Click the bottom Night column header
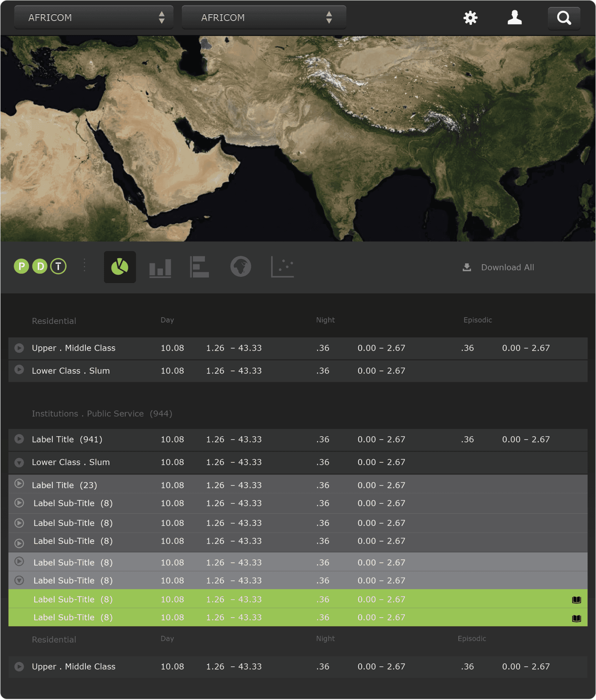 [325, 638]
